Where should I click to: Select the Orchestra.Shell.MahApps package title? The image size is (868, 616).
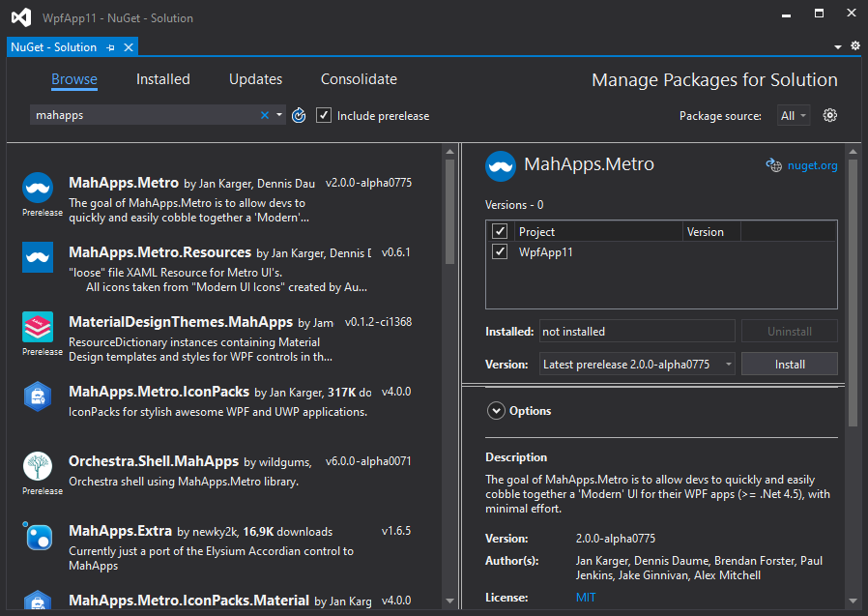154,461
